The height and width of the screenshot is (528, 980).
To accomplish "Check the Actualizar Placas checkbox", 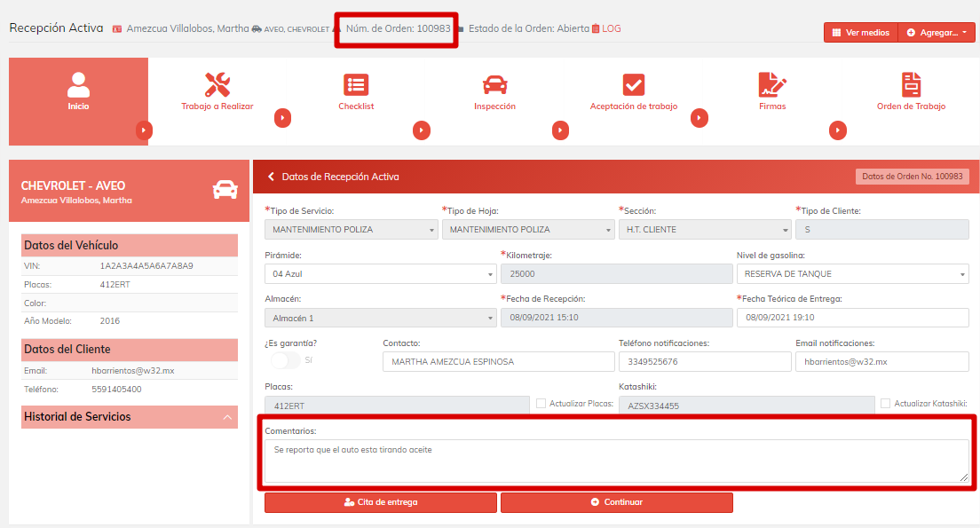I will point(541,404).
